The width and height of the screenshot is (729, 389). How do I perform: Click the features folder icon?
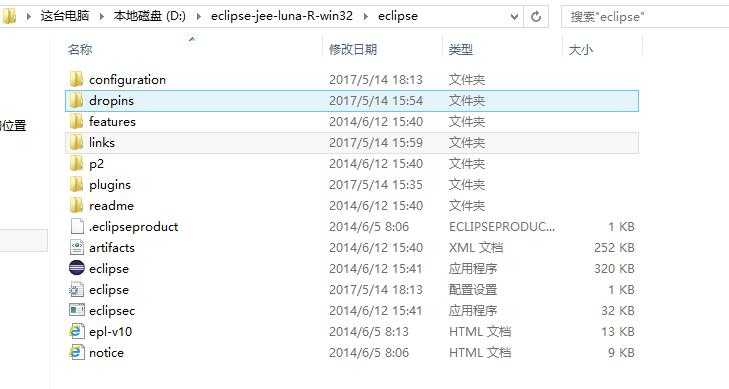tap(76, 122)
